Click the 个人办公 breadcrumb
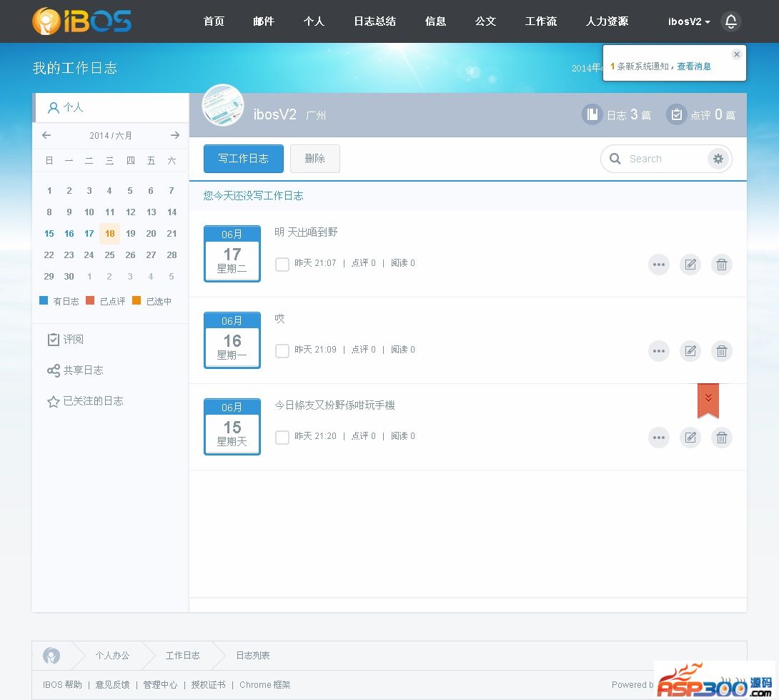Viewport: 779px width, 700px height. pos(113,655)
